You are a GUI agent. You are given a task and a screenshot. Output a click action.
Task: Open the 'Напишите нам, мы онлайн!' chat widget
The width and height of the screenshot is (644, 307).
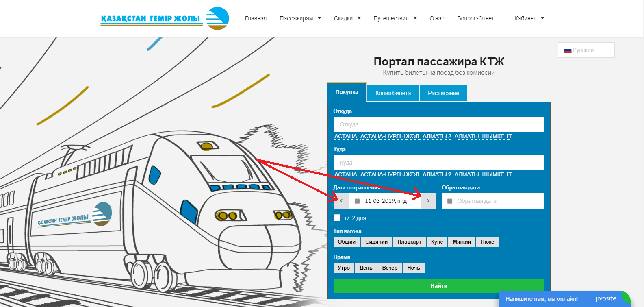point(565,299)
